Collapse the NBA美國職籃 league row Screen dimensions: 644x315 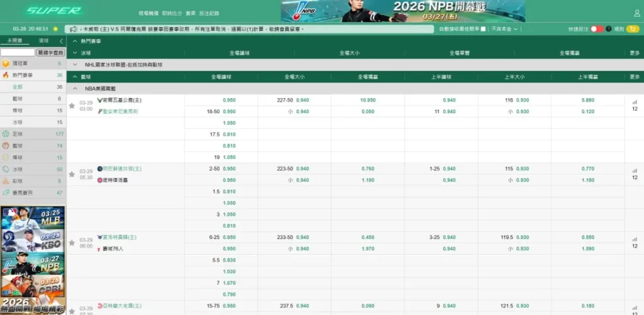click(x=355, y=88)
